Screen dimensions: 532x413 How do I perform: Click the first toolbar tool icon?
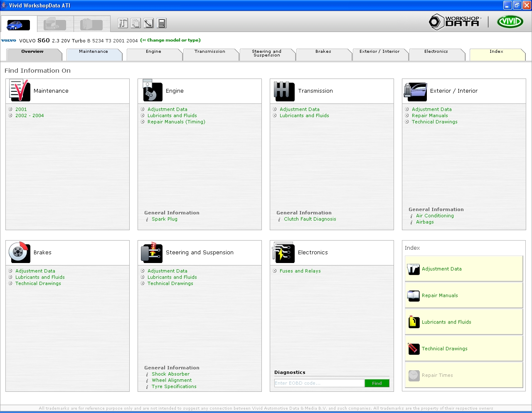click(123, 23)
